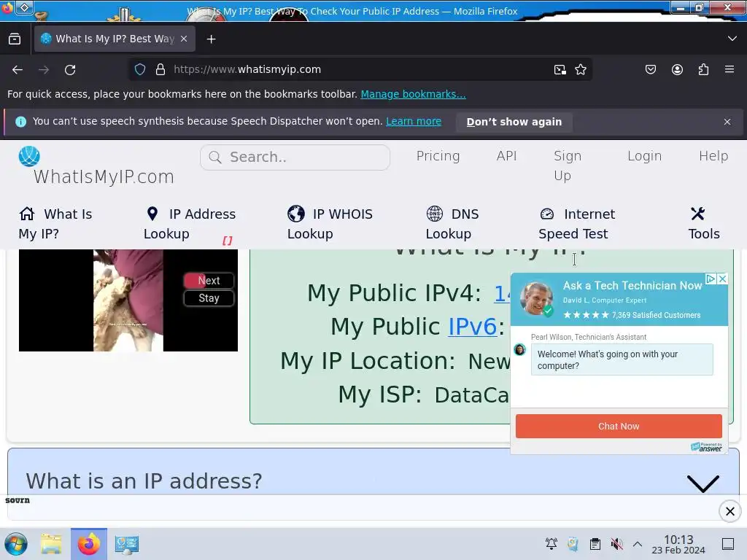Reload the page with refresh icon
The width and height of the screenshot is (747, 560).
[x=70, y=70]
